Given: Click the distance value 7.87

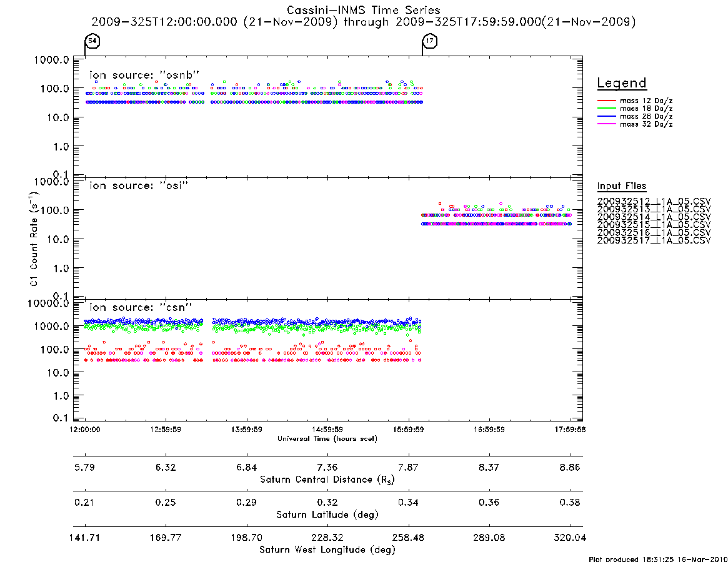Looking at the screenshot, I should coord(408,467).
